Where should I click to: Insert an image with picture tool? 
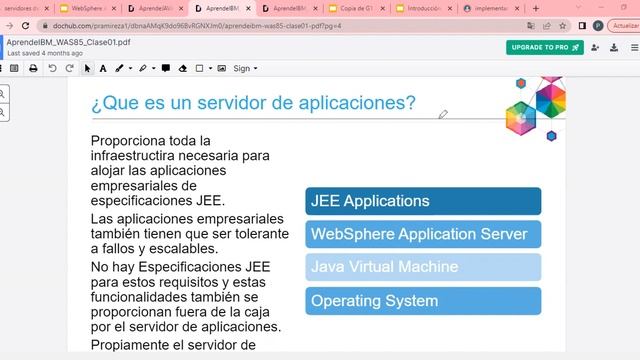pyautogui.click(x=222, y=69)
